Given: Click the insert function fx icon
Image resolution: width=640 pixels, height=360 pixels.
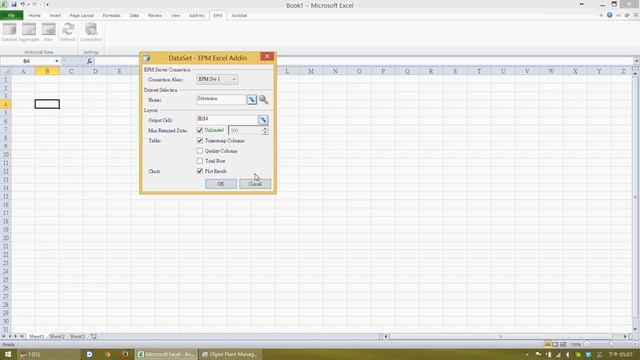Looking at the screenshot, I should point(89,61).
